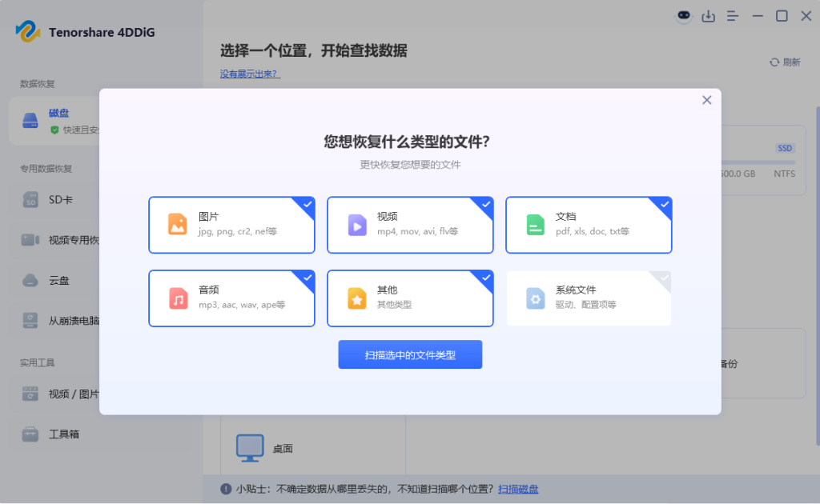Uncheck the 音频 (Audio) file type
The width and height of the screenshot is (820, 504).
pos(231,298)
